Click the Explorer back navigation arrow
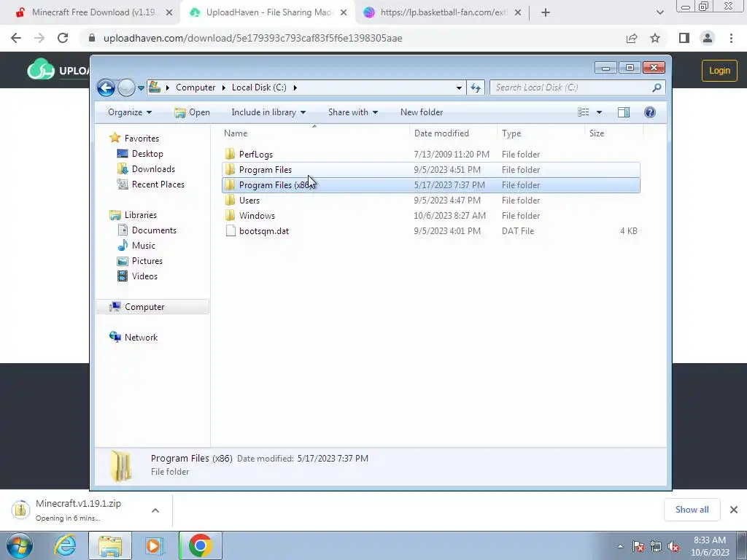The width and height of the screenshot is (747, 560). 106,87
